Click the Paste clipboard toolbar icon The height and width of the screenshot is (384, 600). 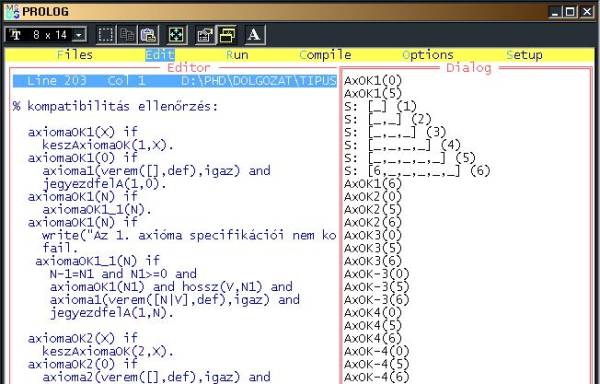148,35
